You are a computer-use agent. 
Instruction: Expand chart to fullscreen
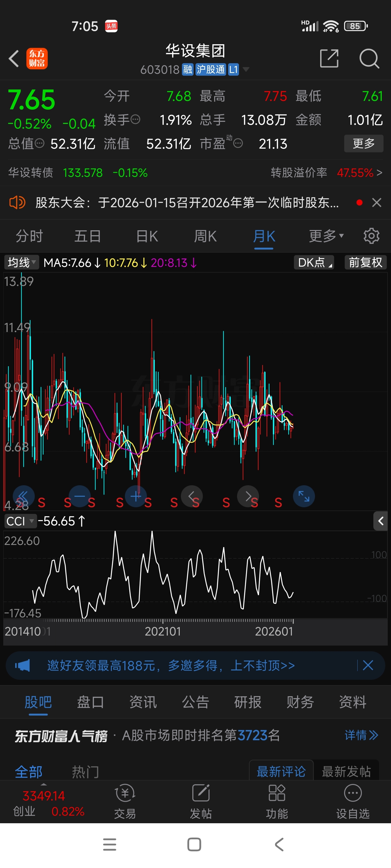(x=304, y=496)
